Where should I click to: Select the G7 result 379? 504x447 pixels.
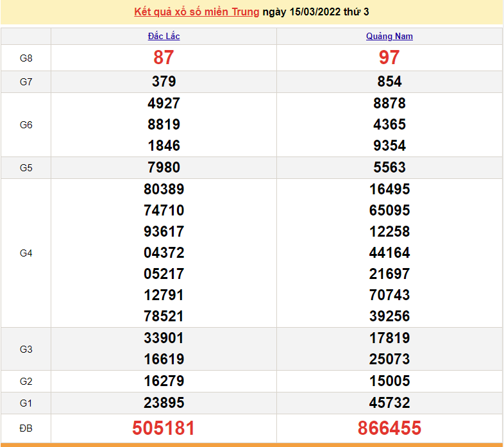click(x=164, y=81)
